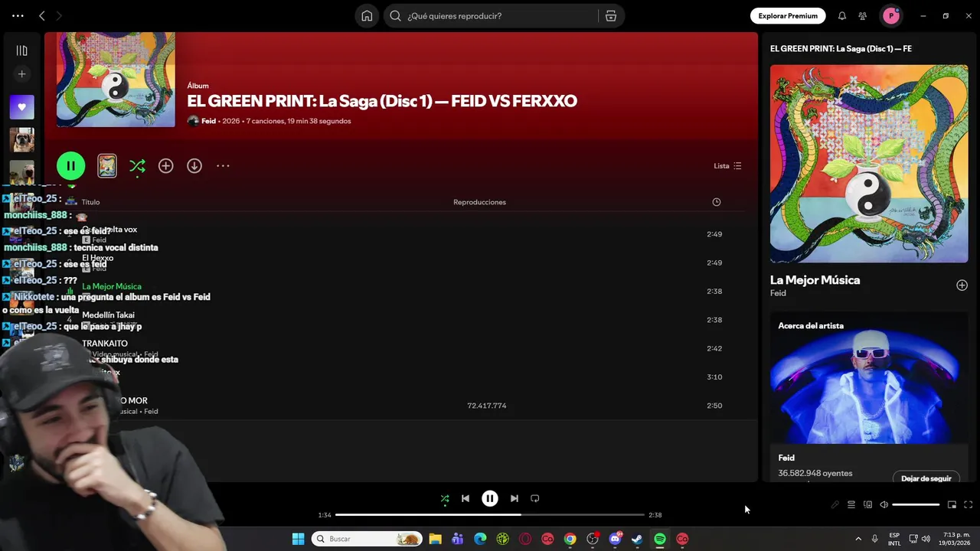Click the small album cover preview next to pause

pyautogui.click(x=107, y=166)
